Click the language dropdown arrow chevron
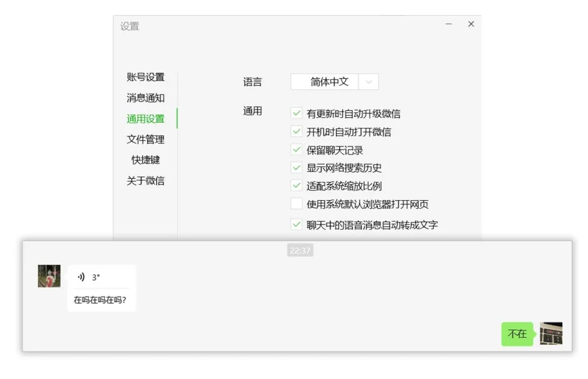 [369, 82]
